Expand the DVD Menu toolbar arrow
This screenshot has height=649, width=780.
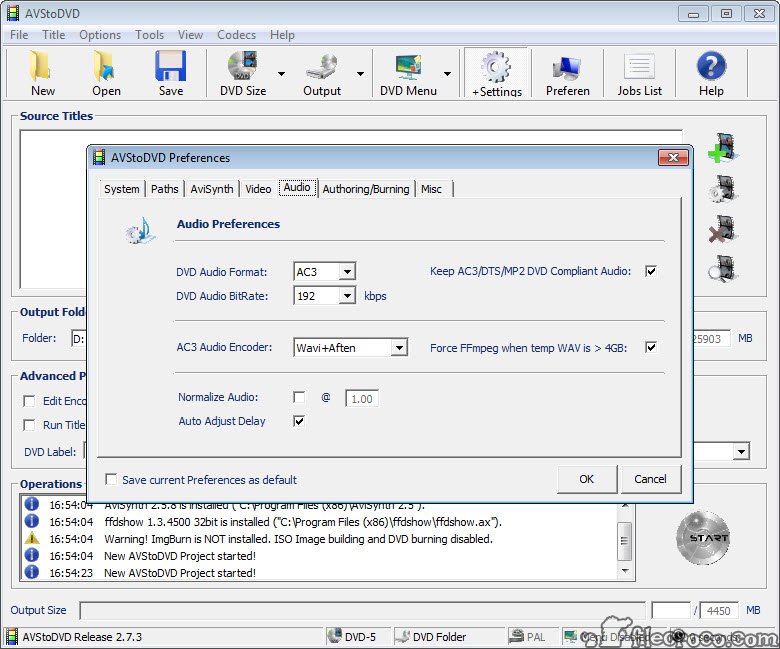click(x=448, y=74)
